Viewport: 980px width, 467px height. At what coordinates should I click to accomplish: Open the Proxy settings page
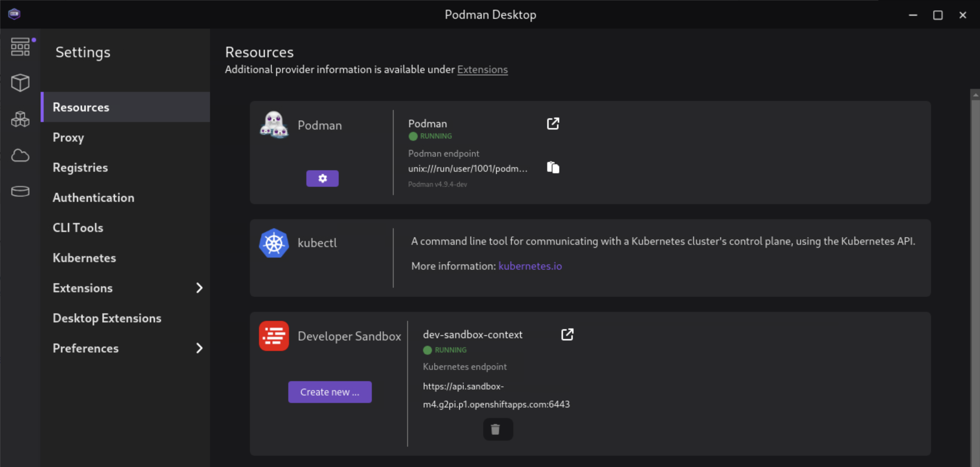[x=126, y=137]
